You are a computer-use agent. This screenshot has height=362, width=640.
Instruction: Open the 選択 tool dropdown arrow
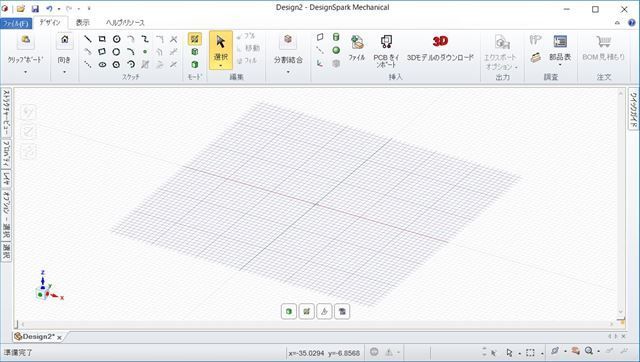221,66
